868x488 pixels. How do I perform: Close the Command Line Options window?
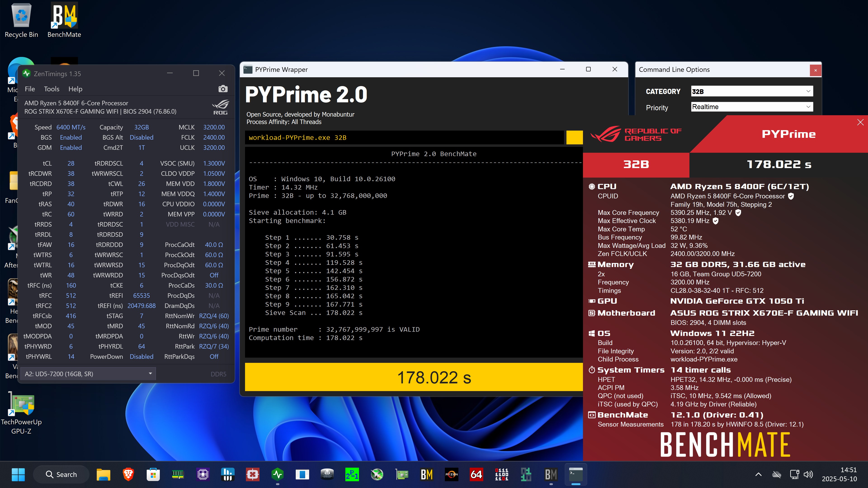click(815, 70)
